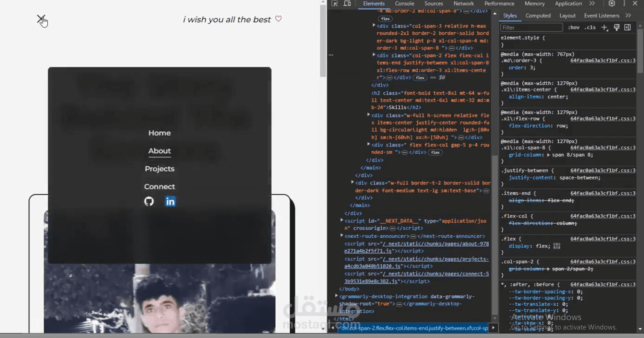Expand the grid-column span 8 shorthand value

coord(549,155)
